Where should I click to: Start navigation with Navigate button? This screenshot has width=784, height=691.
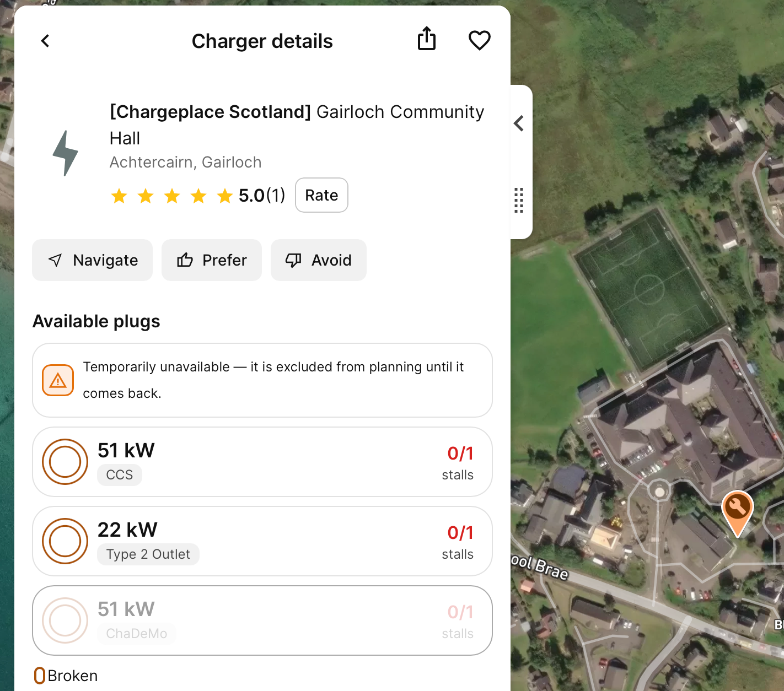(93, 260)
